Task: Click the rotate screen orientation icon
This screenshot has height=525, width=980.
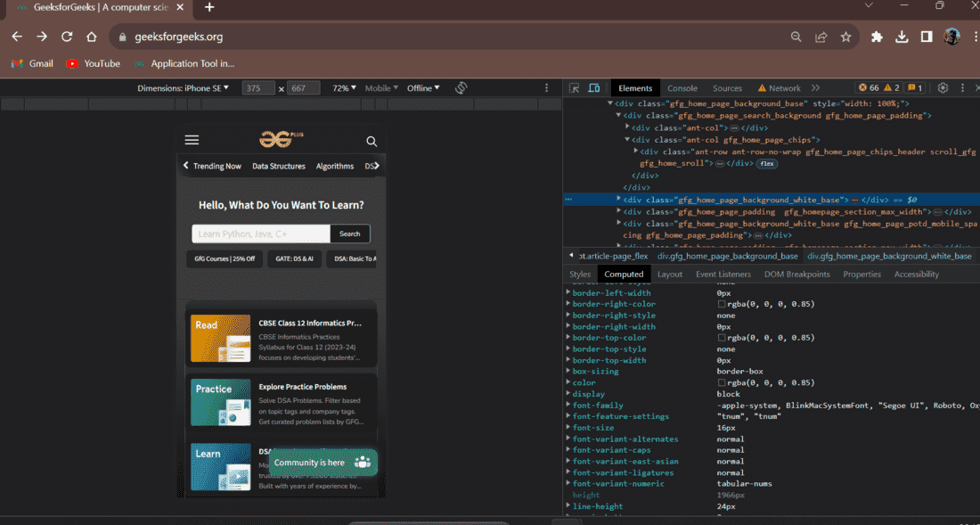Action: click(x=461, y=88)
